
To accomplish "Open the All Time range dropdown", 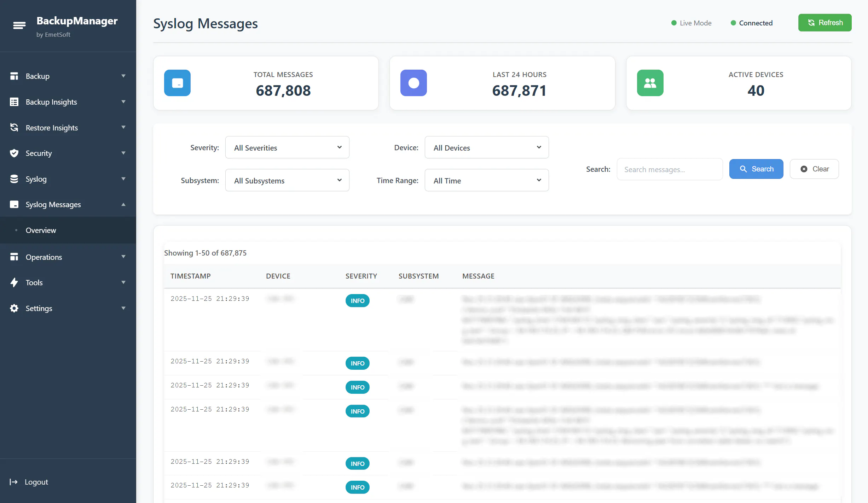I will [x=487, y=180].
